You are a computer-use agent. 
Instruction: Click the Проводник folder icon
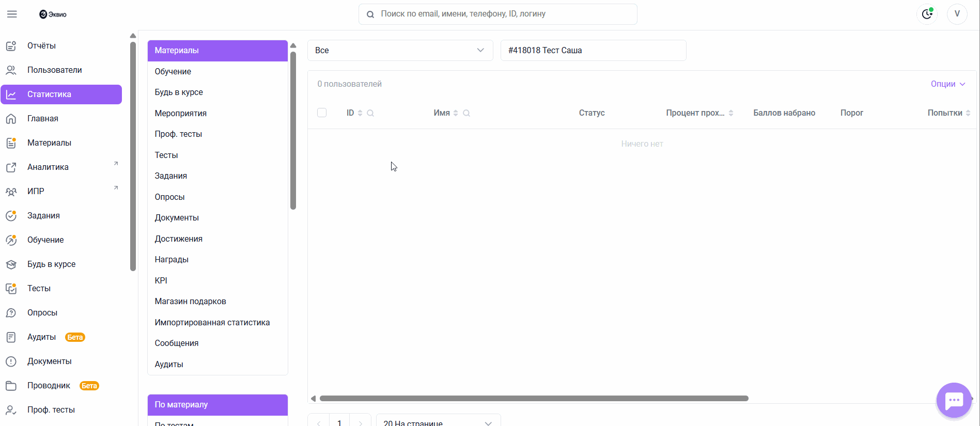11,386
